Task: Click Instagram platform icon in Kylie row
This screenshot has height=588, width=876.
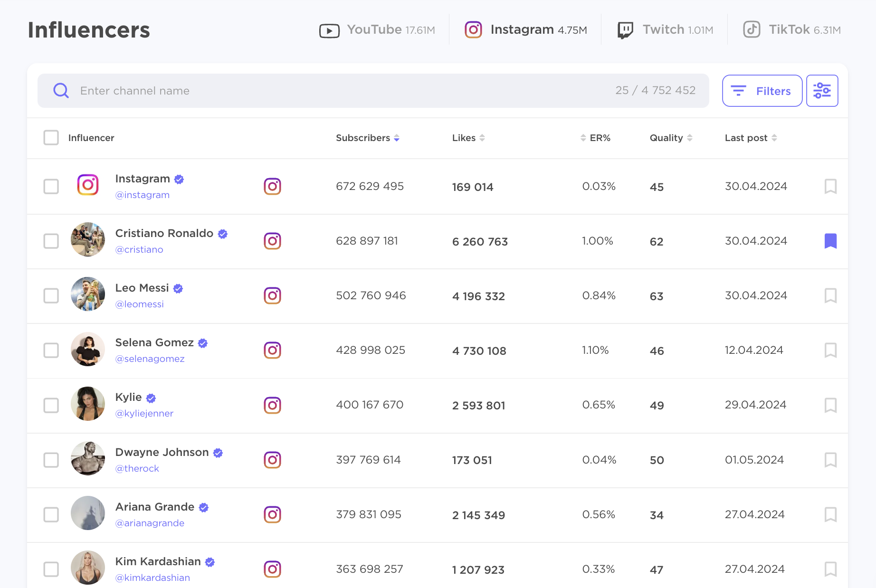Action: coord(272,405)
